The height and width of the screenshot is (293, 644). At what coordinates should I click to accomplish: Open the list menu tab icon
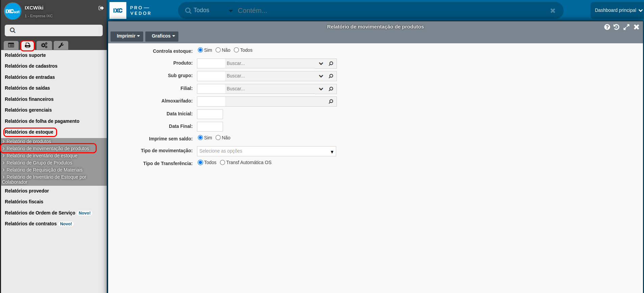11,45
